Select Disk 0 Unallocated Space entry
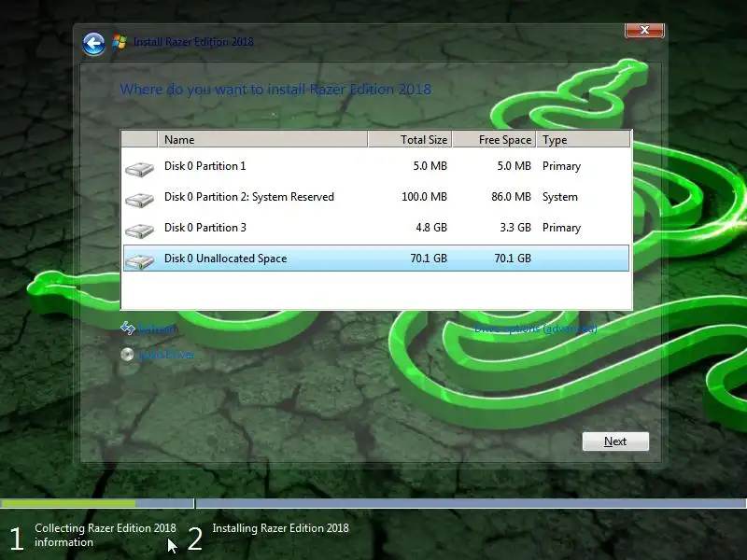 [376, 259]
